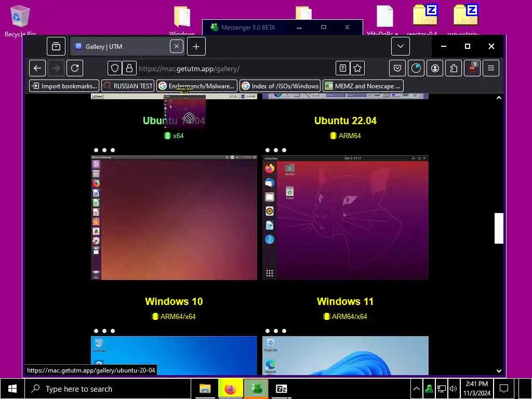This screenshot has width=532, height=399.
Task: Open Endermanch/Malware bookmark
Action: click(197, 86)
